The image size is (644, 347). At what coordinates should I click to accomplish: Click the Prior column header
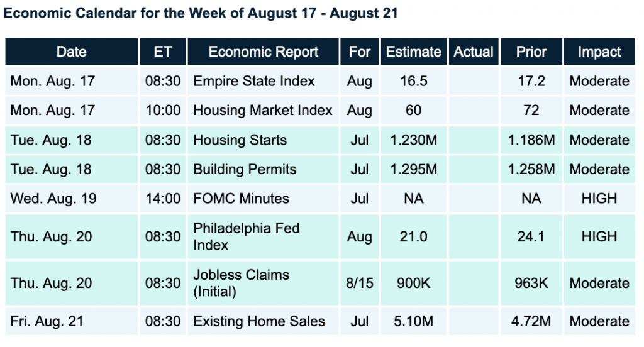[531, 52]
